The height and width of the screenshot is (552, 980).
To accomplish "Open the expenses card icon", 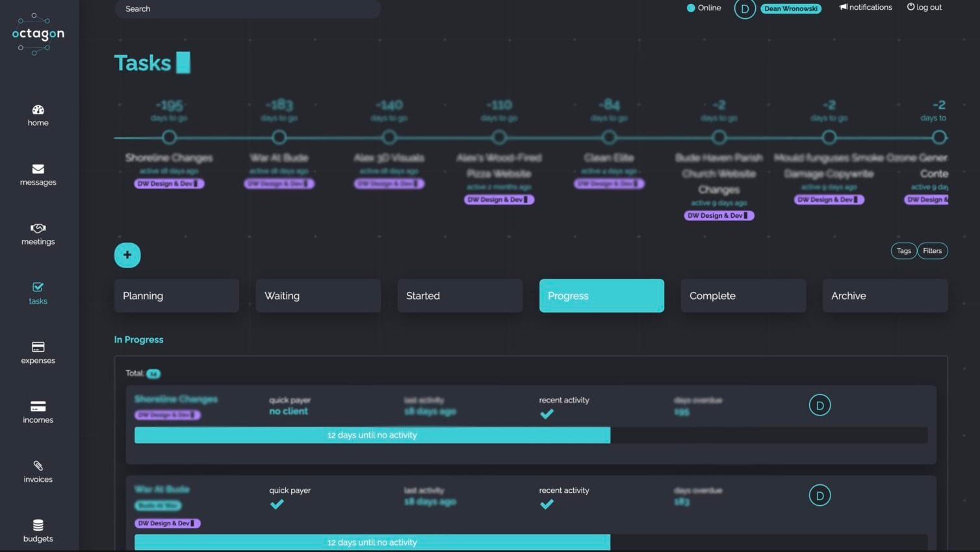I will click(38, 347).
